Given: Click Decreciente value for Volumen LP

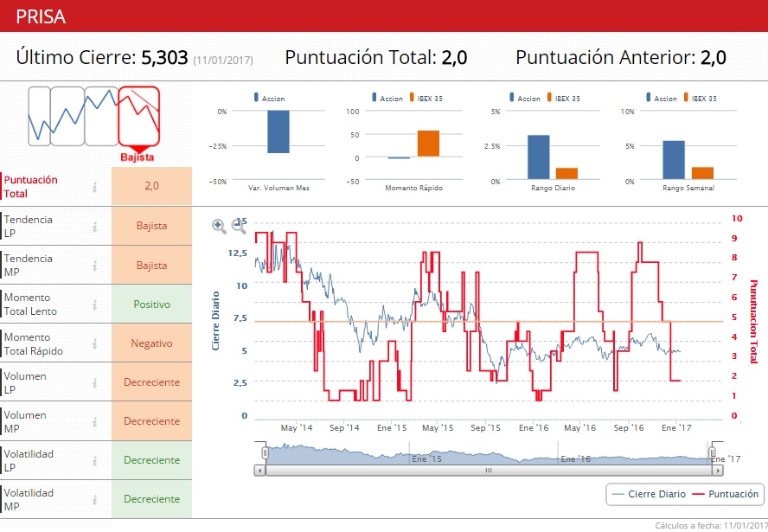Looking at the screenshot, I should pyautogui.click(x=152, y=382).
